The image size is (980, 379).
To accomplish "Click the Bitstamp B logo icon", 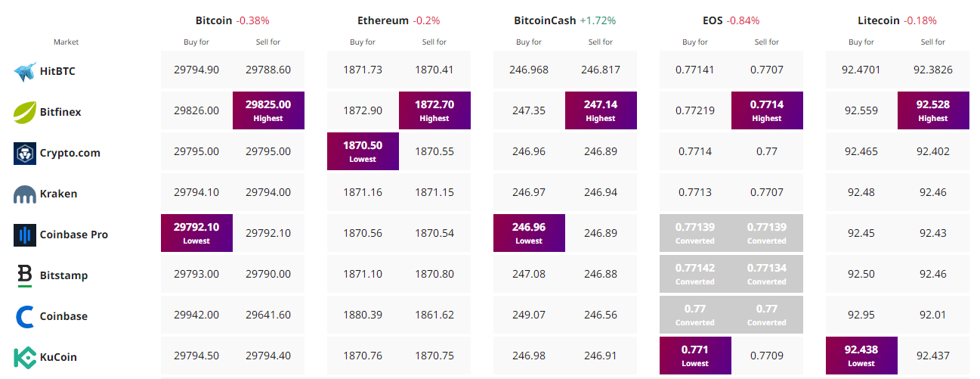I will tap(25, 275).
